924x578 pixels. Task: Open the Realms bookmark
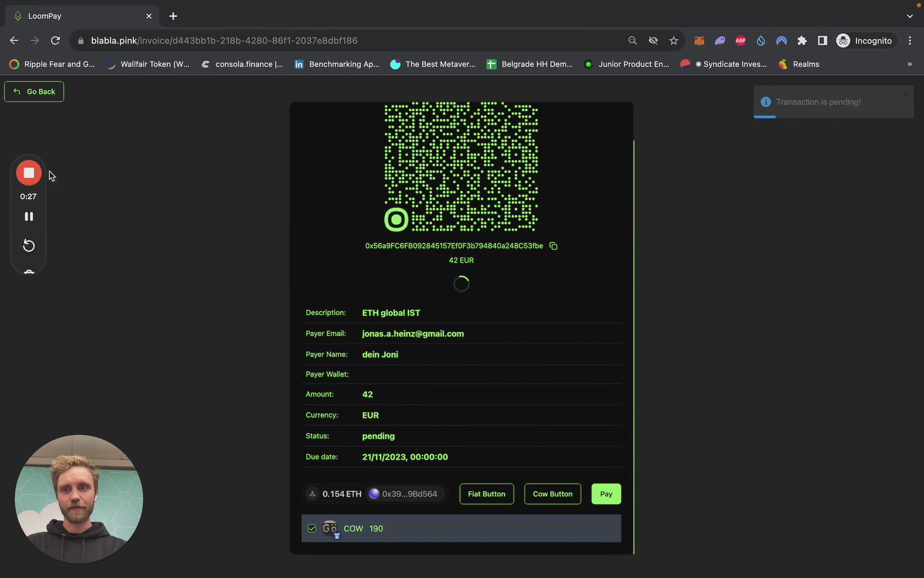pyautogui.click(x=799, y=64)
